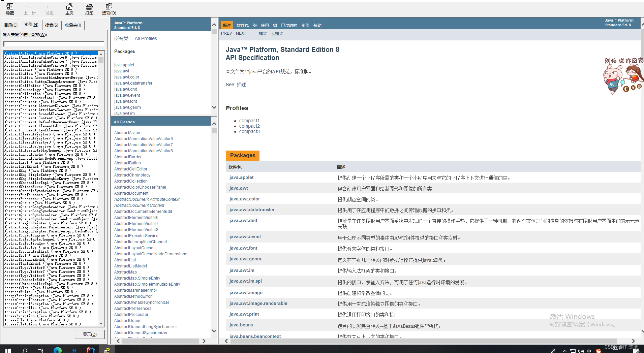Select the 索引 item in the navigation bar
This screenshot has width=644, height=353.
click(x=305, y=26)
